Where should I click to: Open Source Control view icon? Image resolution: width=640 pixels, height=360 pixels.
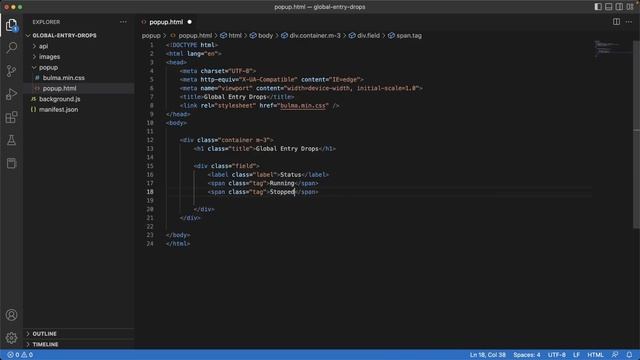pyautogui.click(x=11, y=71)
